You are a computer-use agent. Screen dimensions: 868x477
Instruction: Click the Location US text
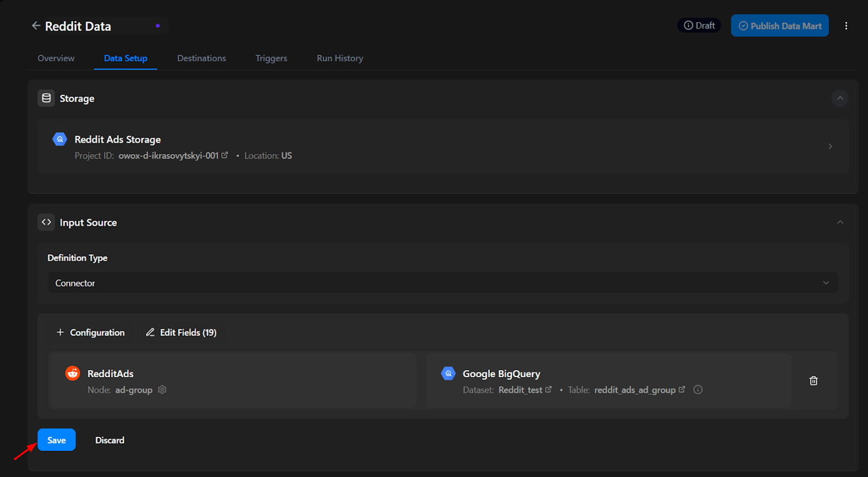[x=268, y=156]
